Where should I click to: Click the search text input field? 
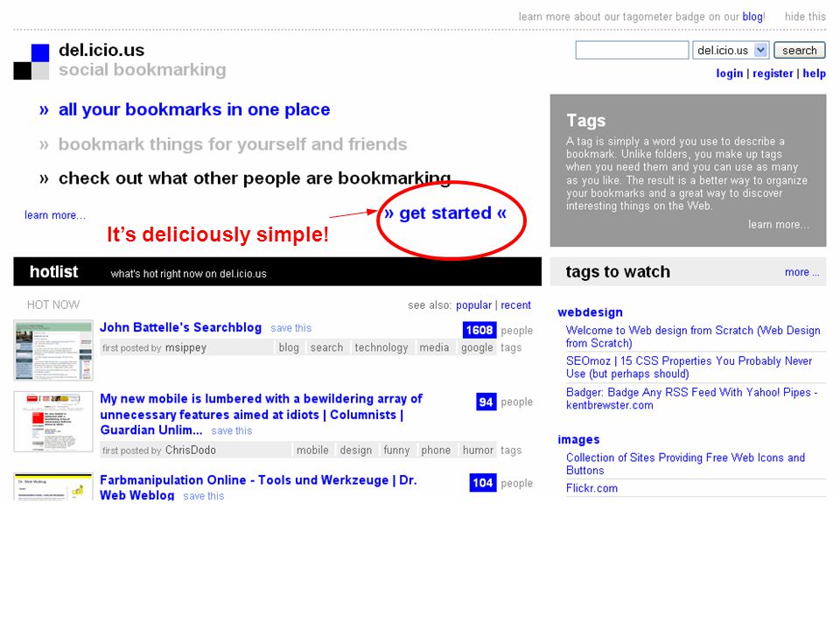(632, 51)
